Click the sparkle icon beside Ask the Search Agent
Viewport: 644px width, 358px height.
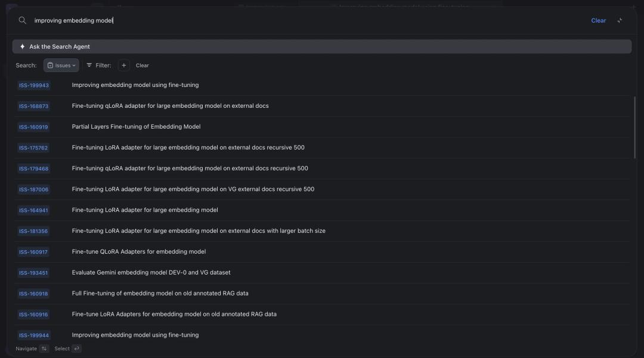click(21, 46)
